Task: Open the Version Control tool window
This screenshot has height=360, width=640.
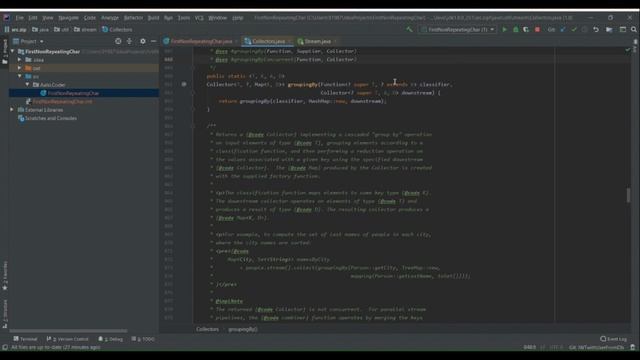Action: click(x=68, y=339)
